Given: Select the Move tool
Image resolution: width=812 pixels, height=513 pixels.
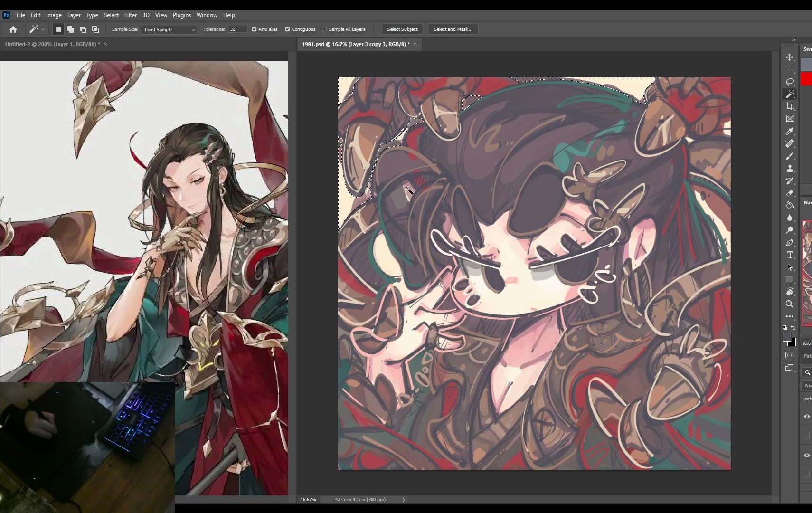Looking at the screenshot, I should click(x=790, y=57).
